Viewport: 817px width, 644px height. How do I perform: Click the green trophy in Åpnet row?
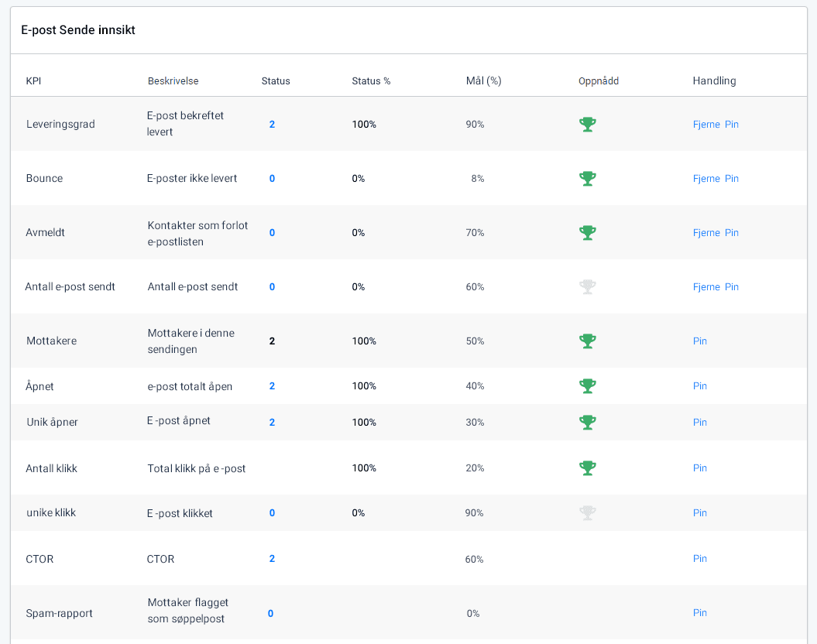point(588,386)
